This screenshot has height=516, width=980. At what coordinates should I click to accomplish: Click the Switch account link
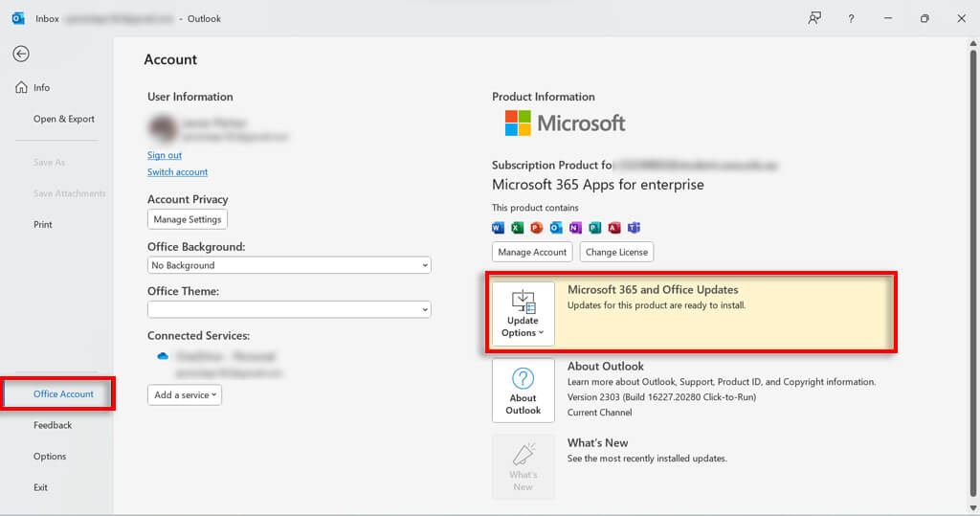point(177,172)
